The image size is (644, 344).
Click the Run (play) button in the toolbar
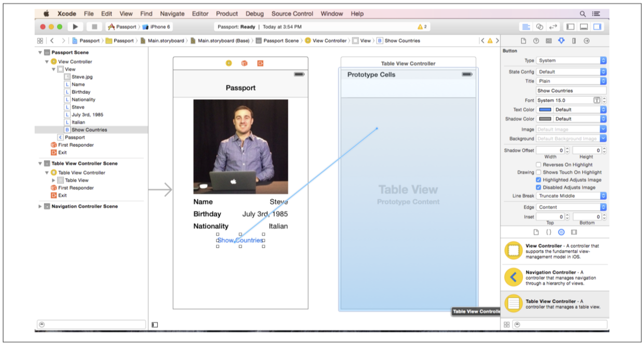(x=75, y=27)
